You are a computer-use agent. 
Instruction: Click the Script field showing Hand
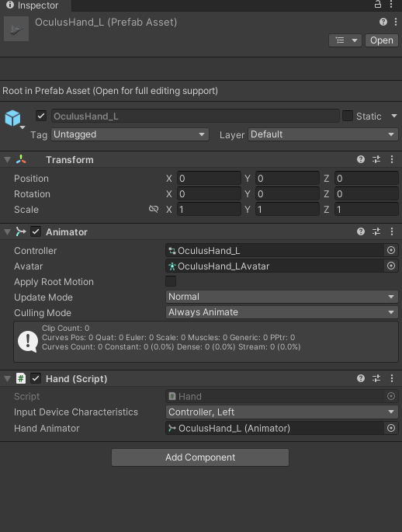tap(275, 396)
